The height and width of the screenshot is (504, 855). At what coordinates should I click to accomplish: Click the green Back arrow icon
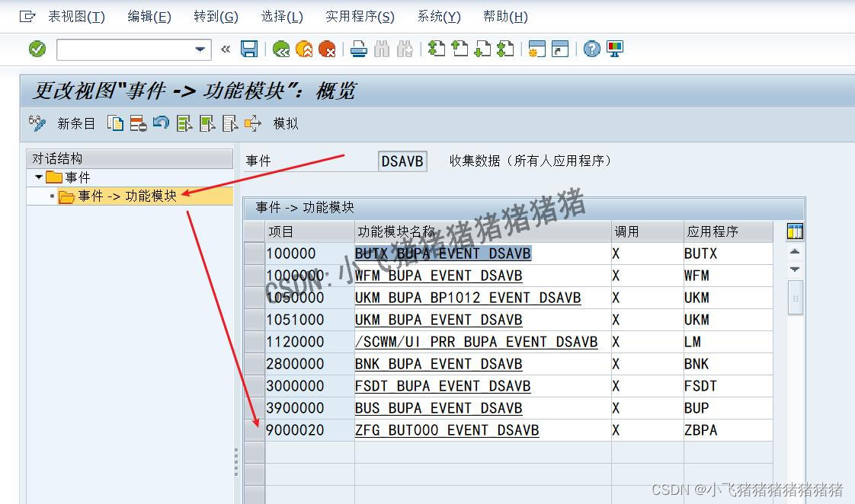pos(281,49)
